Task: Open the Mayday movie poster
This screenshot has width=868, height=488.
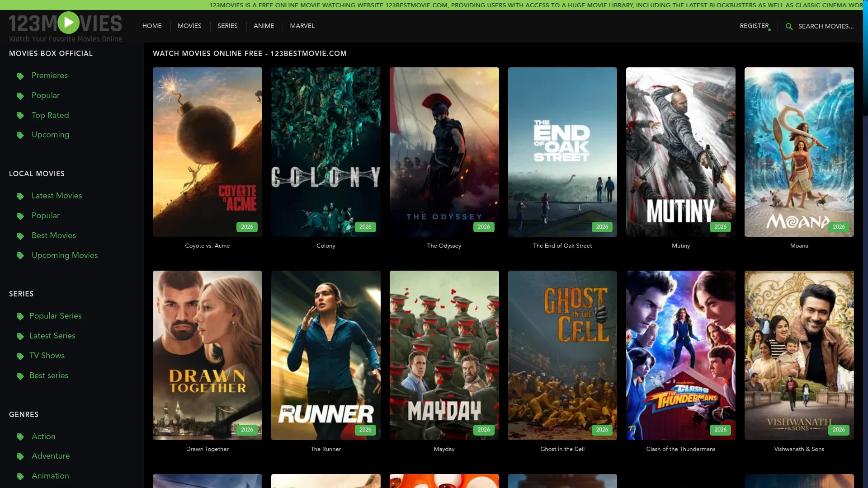Action: point(444,355)
